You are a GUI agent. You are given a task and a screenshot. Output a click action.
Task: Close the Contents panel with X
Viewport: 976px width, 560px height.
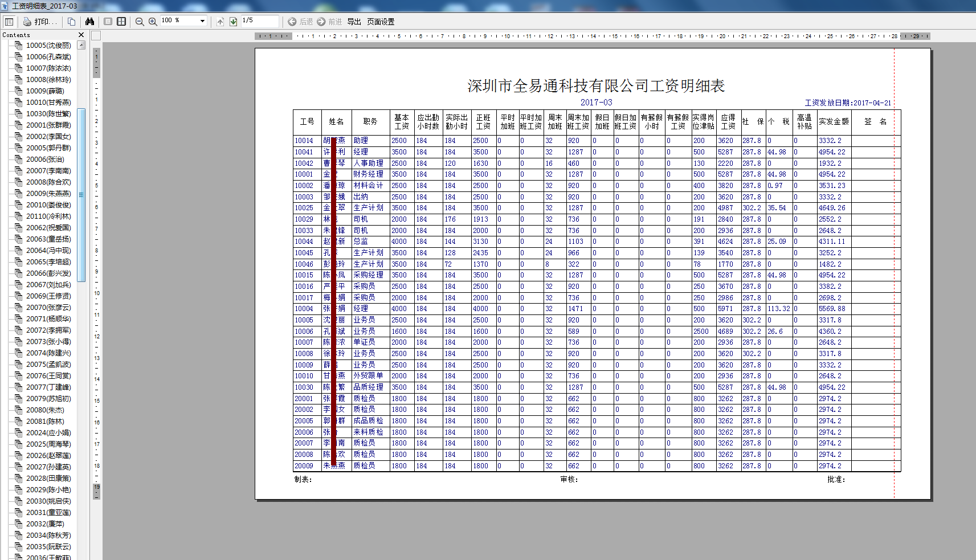pos(81,35)
